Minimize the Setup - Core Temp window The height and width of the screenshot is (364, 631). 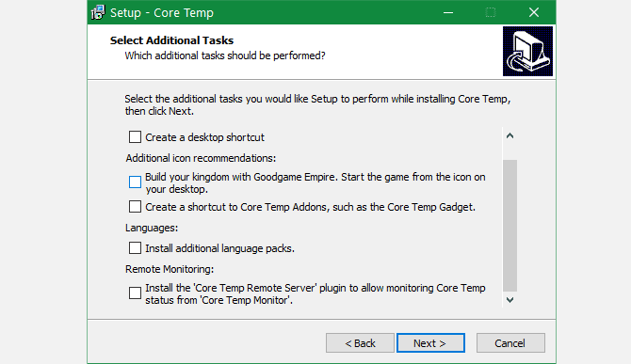pos(448,12)
